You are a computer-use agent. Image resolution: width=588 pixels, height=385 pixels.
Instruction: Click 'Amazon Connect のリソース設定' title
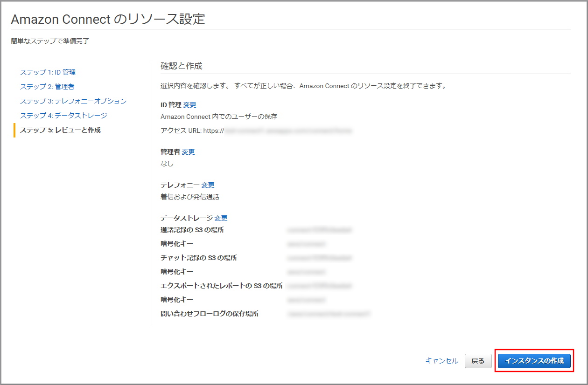click(x=108, y=19)
